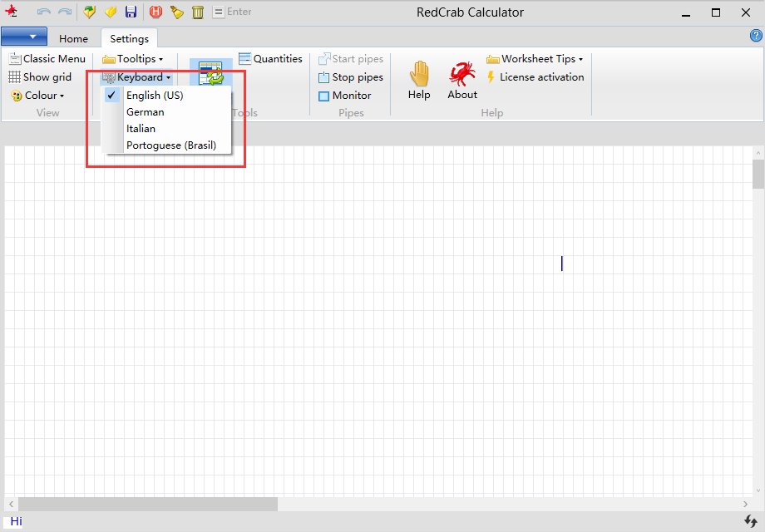This screenshot has width=765, height=532.
Task: Click the scroll left arrow
Action: (x=11, y=504)
